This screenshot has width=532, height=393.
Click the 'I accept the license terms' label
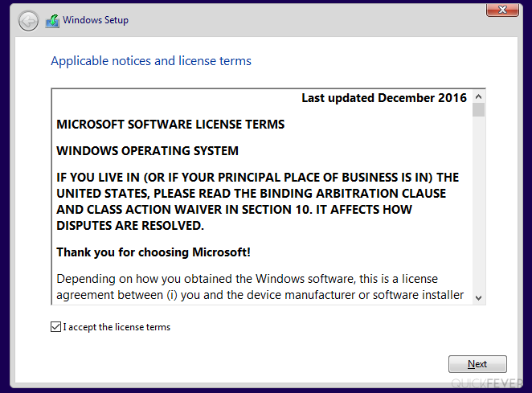click(117, 327)
